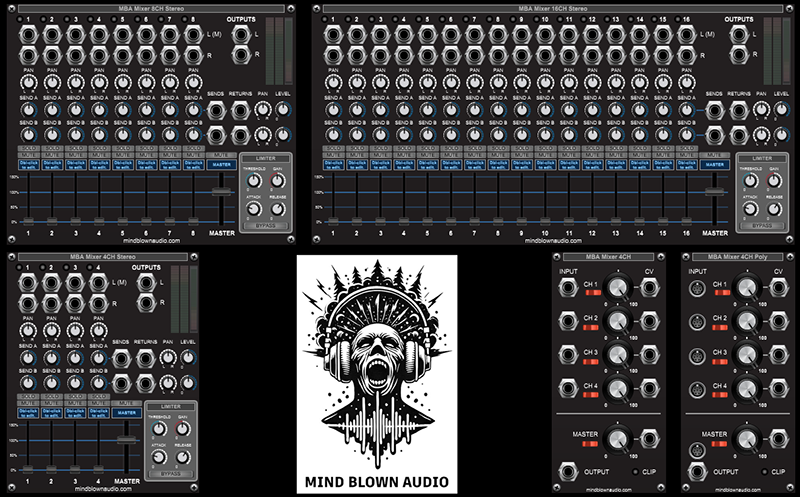
Task: Click limiter GAIN knob on 8CH Stereo mixer
Action: click(278, 181)
